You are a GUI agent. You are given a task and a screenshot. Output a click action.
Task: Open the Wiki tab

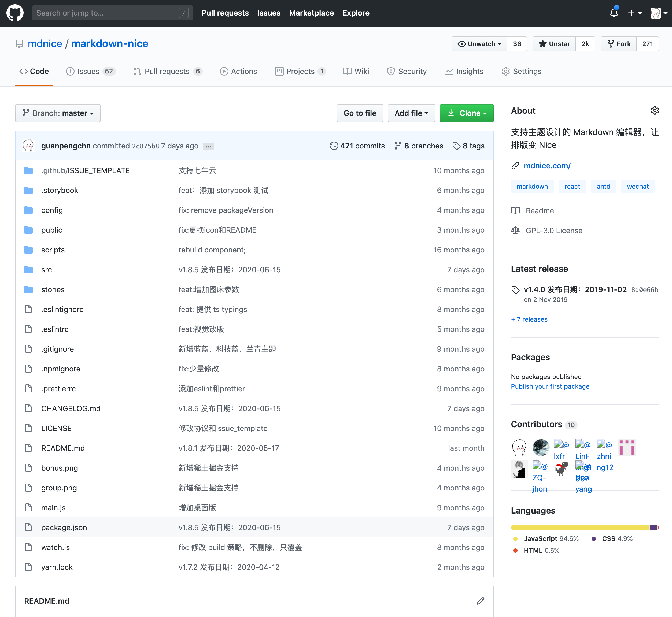356,72
